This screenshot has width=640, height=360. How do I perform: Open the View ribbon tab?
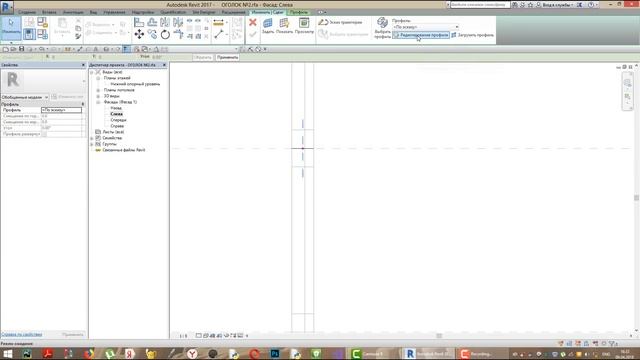point(93,13)
